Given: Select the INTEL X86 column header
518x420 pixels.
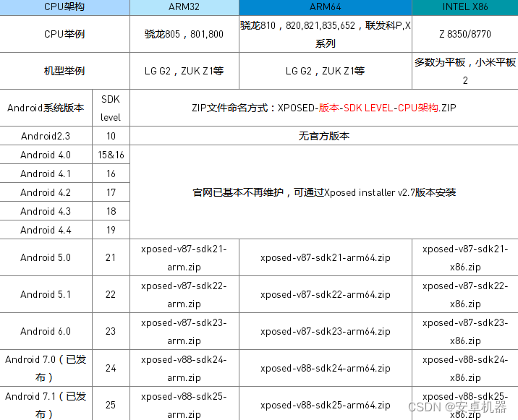Looking at the screenshot, I should click(465, 7).
